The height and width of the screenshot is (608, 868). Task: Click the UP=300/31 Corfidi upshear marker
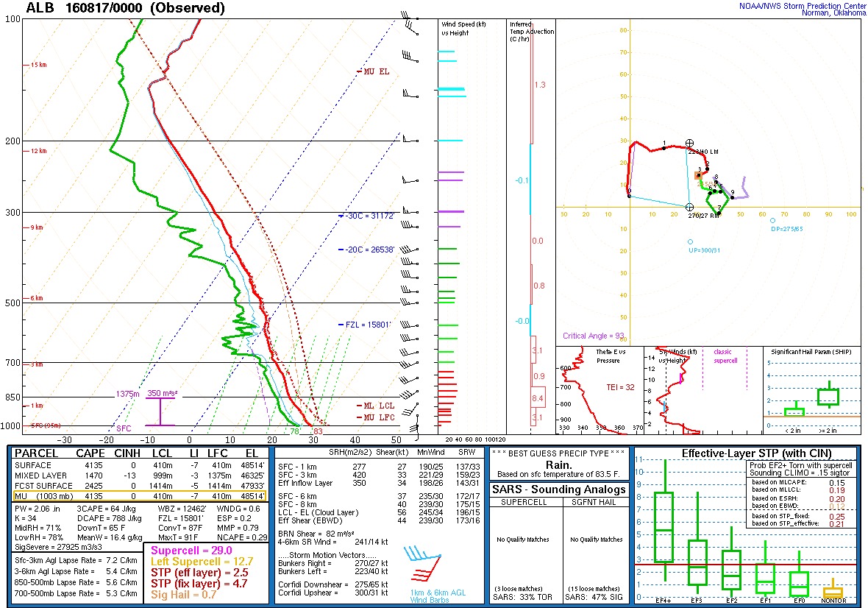coord(690,241)
